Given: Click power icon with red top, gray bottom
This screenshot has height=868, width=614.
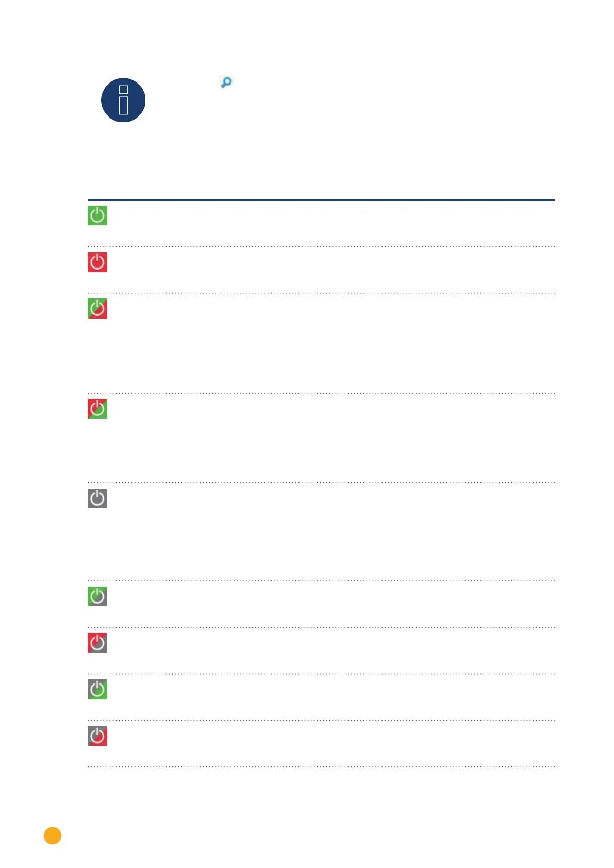Looking at the screenshot, I should [x=97, y=643].
